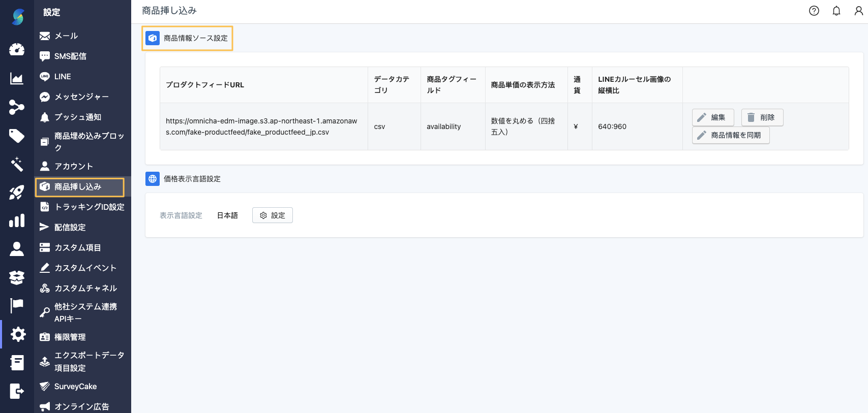Click the rocket icon in left rail

(17, 193)
